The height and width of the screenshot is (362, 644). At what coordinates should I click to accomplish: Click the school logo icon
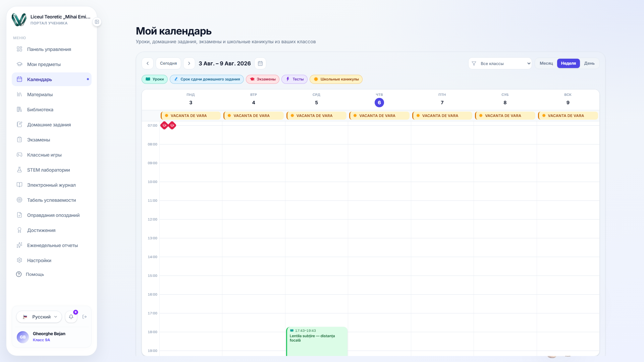19,19
